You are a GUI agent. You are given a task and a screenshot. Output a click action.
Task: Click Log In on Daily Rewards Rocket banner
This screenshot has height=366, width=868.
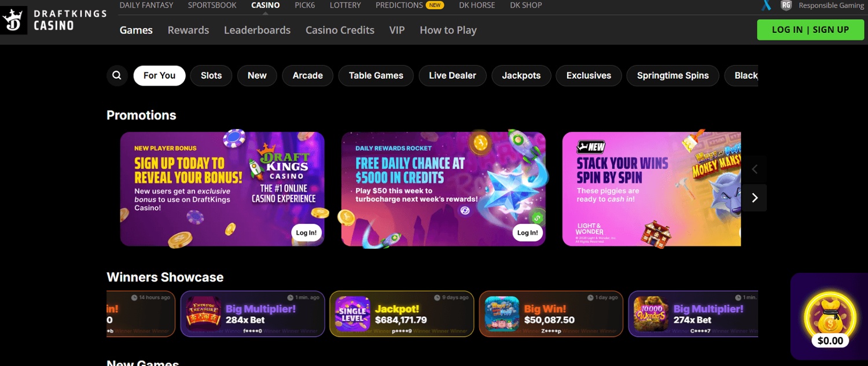point(527,233)
